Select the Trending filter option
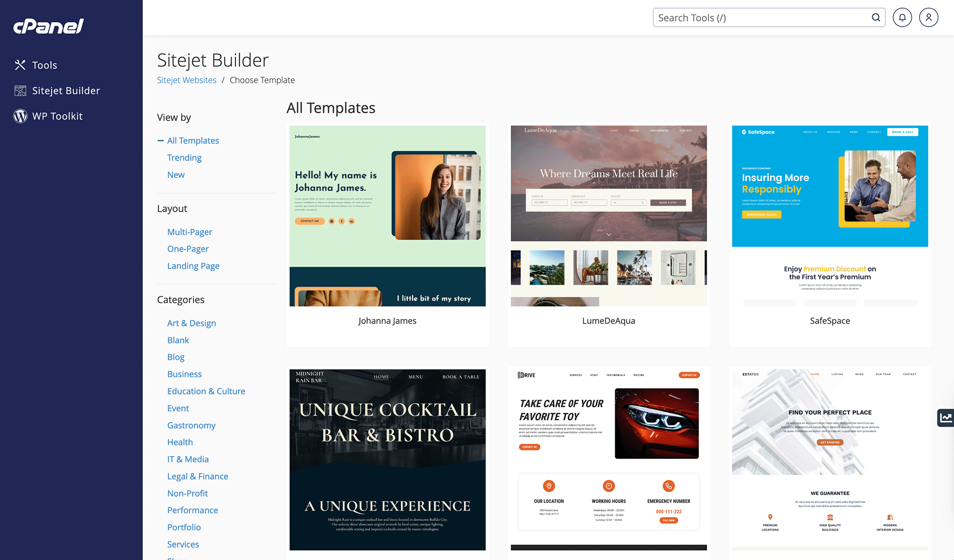954x560 pixels. coord(184,157)
